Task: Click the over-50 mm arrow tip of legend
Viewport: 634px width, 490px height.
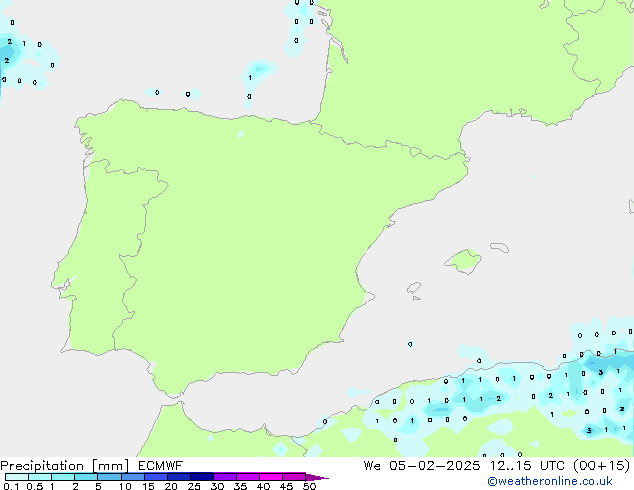Action: click(317, 477)
